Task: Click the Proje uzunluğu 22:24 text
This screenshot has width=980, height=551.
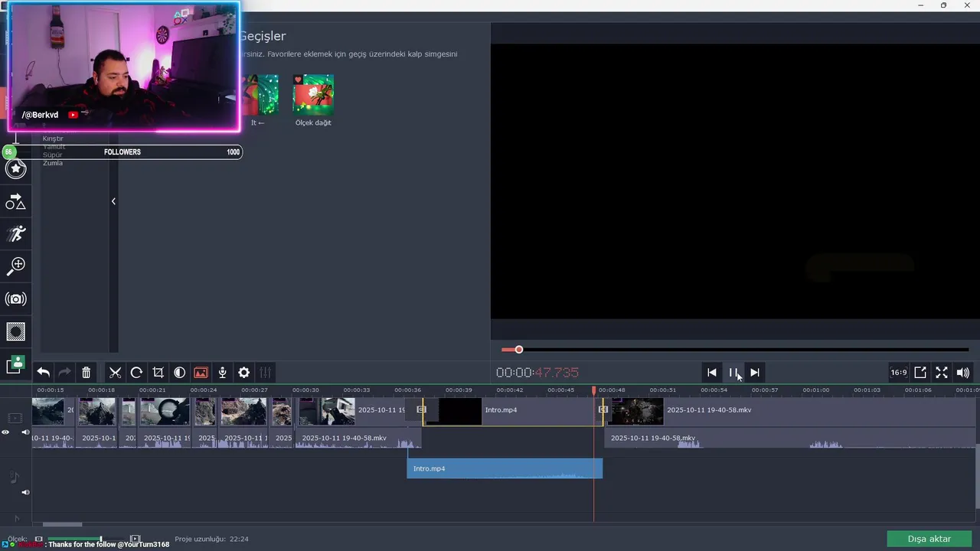Action: tap(211, 539)
